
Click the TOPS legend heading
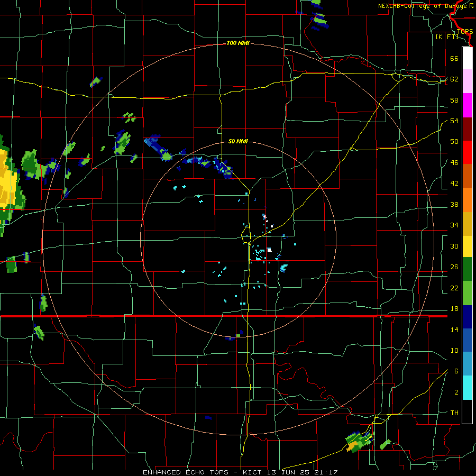[x=465, y=32]
